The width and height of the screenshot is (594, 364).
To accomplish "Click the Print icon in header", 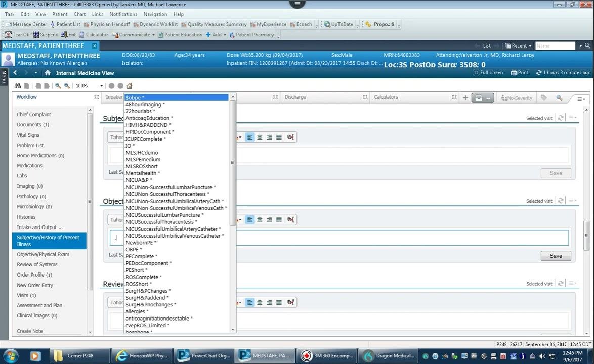I will (x=520, y=73).
